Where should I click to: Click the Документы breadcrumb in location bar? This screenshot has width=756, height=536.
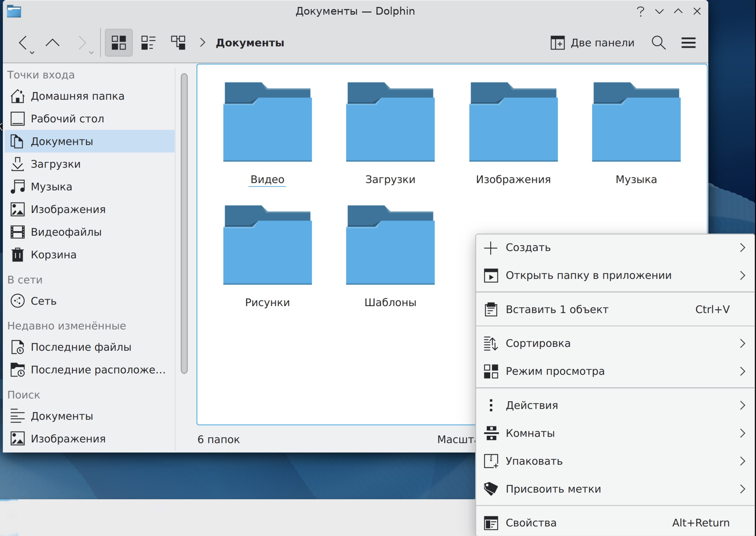point(250,43)
